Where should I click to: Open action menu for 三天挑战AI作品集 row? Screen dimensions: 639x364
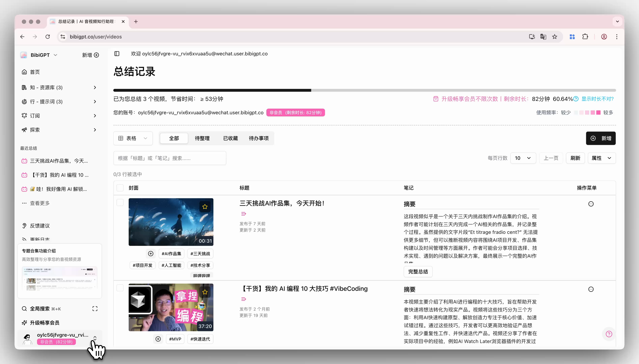click(x=591, y=204)
